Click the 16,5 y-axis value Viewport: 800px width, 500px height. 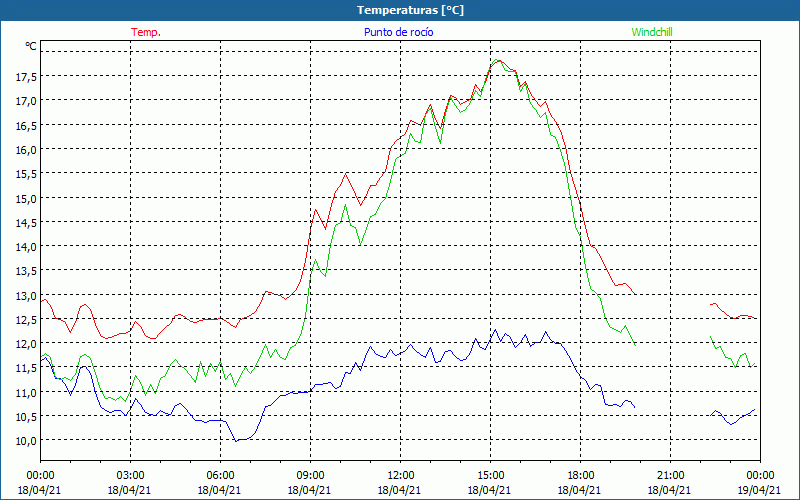[x=26, y=126]
